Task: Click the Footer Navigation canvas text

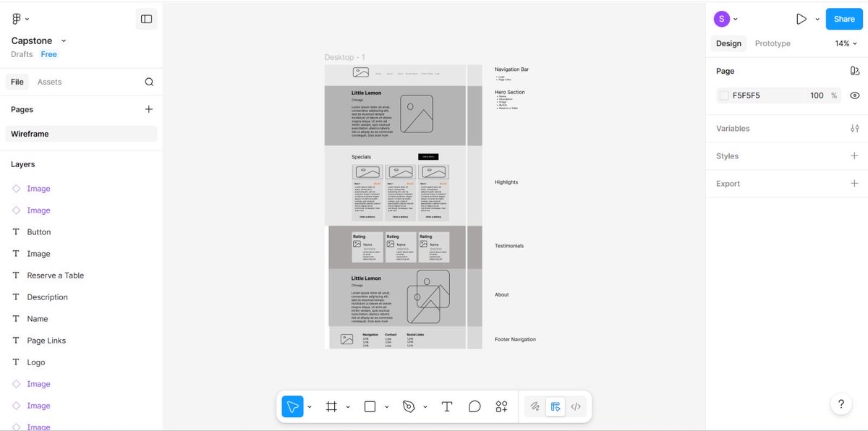Action: click(515, 339)
